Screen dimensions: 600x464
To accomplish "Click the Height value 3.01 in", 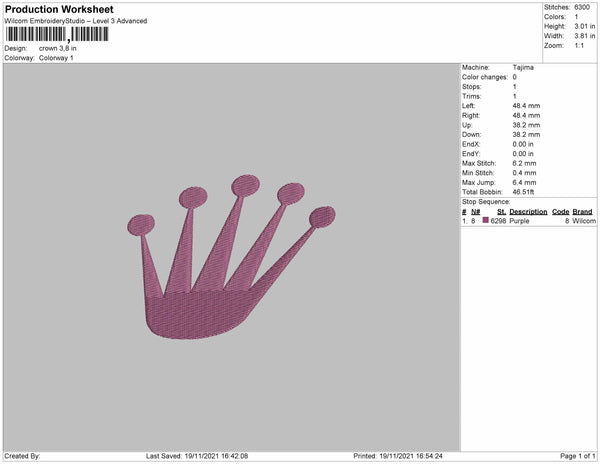I will 584,26.
